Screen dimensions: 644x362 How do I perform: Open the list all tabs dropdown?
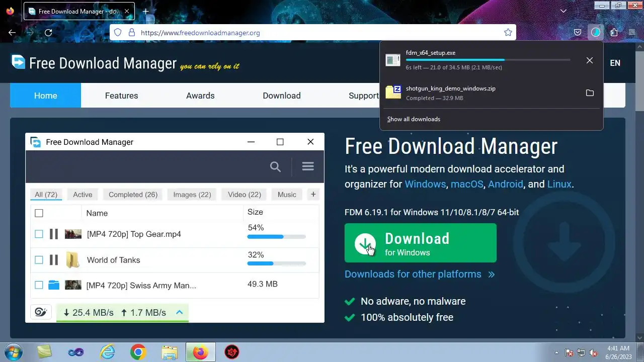(563, 11)
